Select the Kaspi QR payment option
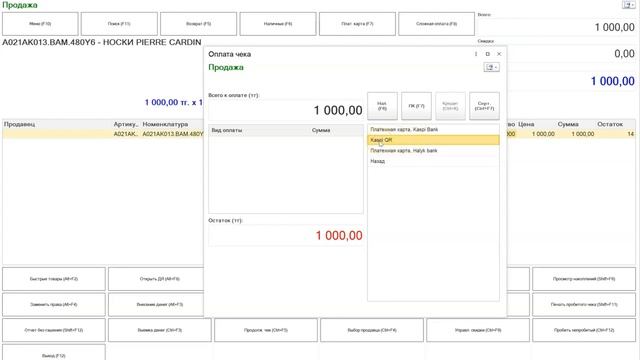The width and height of the screenshot is (640, 360). coord(433,140)
